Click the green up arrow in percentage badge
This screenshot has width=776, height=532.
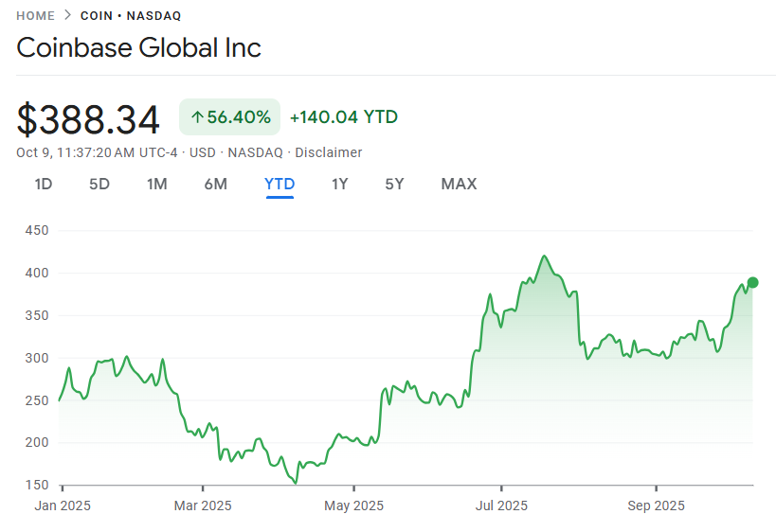pyautogui.click(x=197, y=117)
